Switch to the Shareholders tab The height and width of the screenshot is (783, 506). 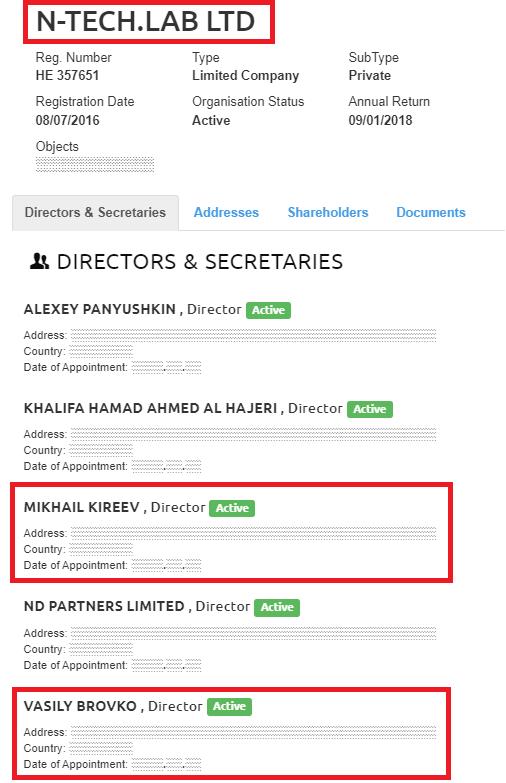click(x=328, y=212)
